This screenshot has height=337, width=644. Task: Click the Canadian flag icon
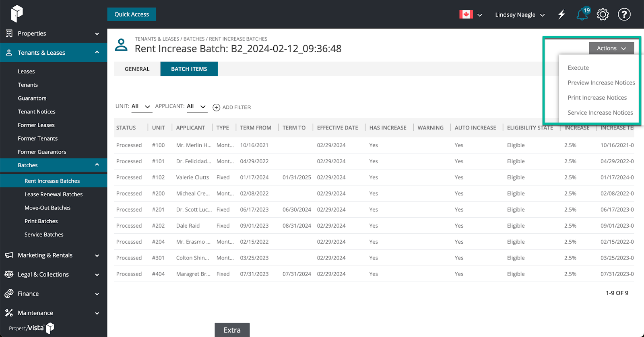click(x=466, y=14)
